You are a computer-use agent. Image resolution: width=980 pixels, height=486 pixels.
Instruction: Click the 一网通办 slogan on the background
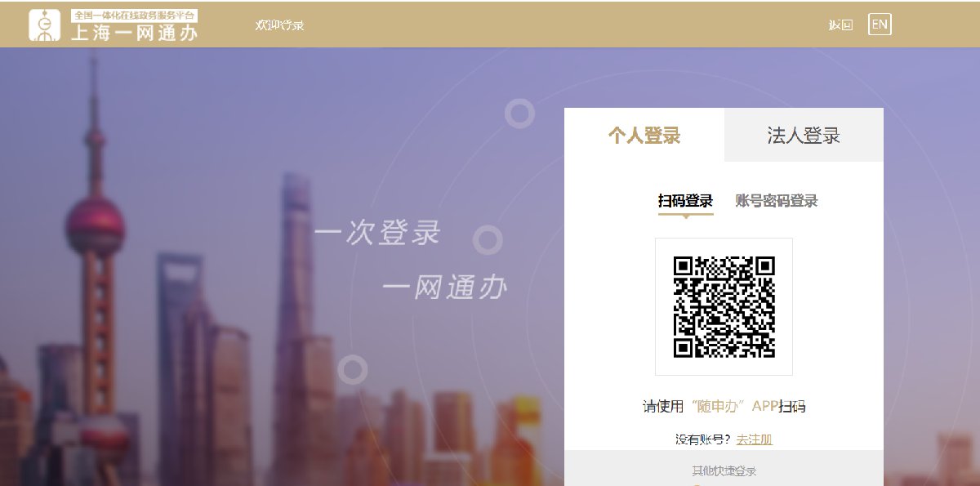(x=444, y=287)
